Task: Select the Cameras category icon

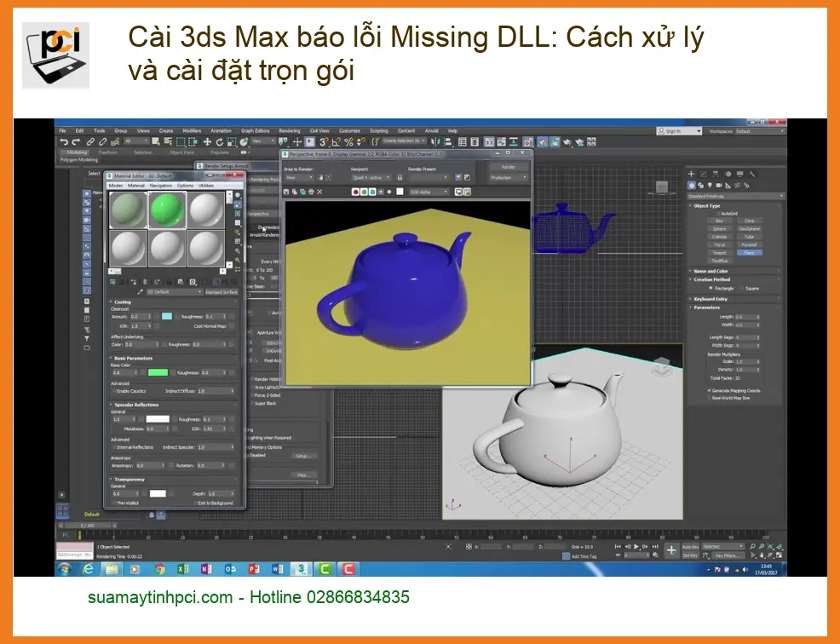Action: (x=719, y=186)
